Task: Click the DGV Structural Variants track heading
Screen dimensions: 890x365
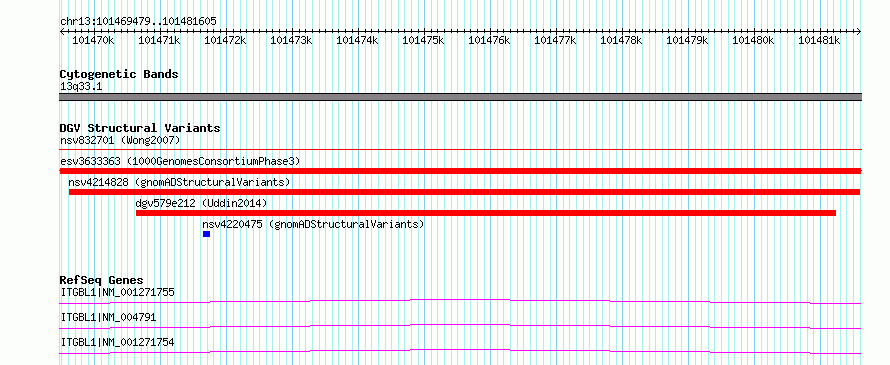Action: tap(140, 128)
